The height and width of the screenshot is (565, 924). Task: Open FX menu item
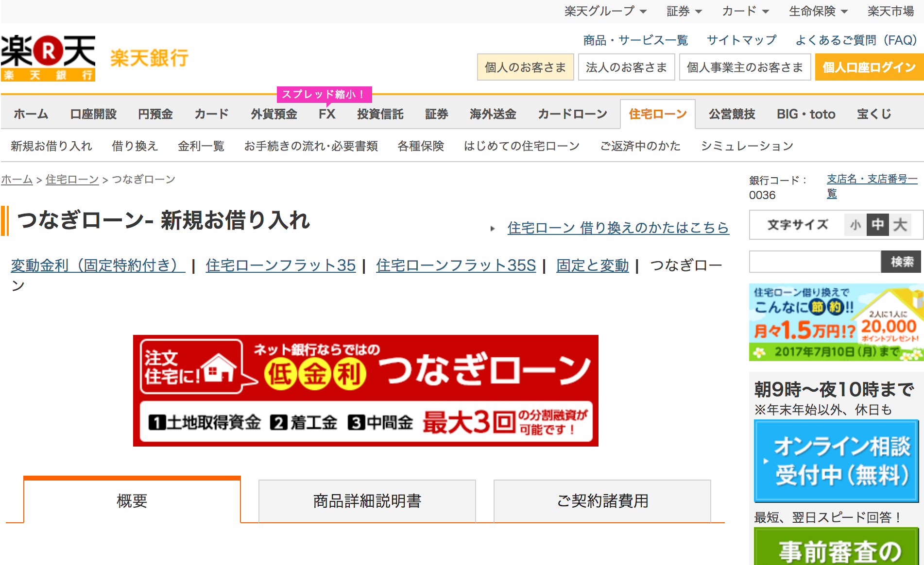point(327,114)
